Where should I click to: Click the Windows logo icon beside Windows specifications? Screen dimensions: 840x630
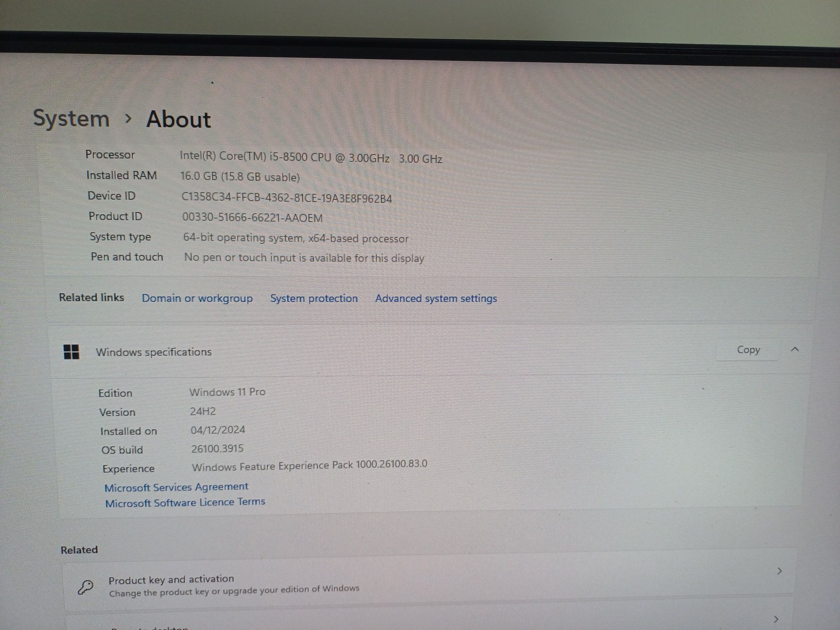coord(71,352)
